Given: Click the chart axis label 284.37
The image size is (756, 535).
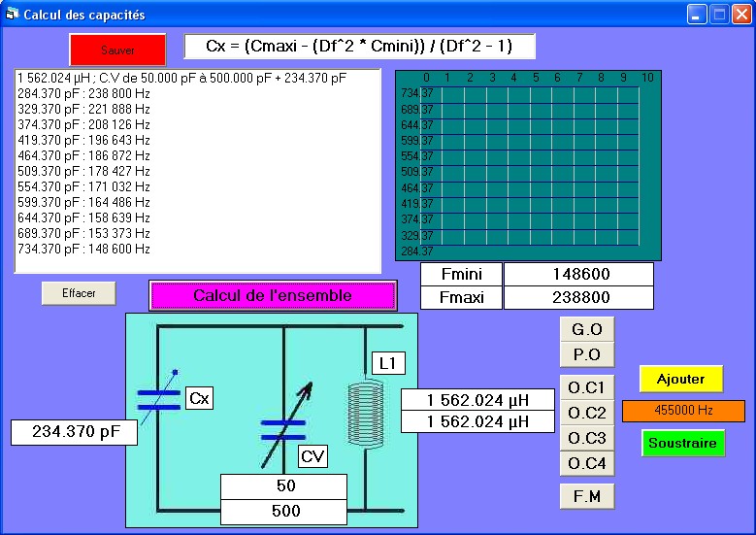Looking at the screenshot, I should tap(417, 251).
